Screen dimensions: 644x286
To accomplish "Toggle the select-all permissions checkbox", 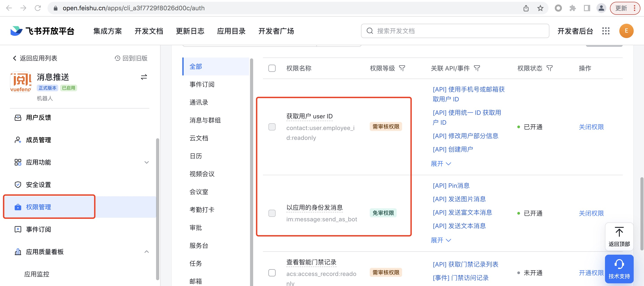I will (272, 68).
